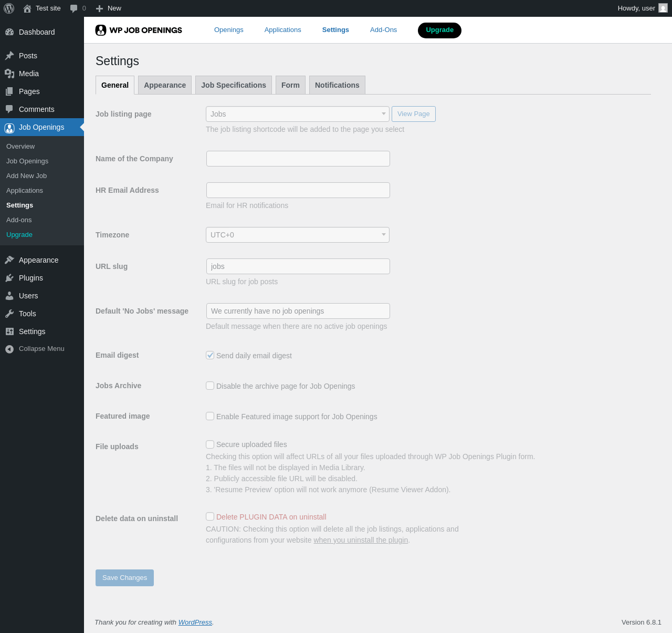Open the Job listing page dropdown

click(x=298, y=114)
